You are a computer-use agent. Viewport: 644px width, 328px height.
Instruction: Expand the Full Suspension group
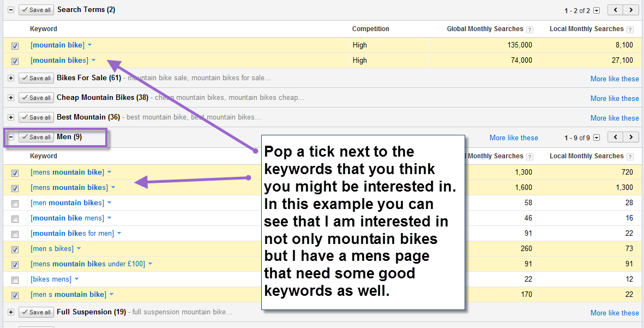coord(11,312)
